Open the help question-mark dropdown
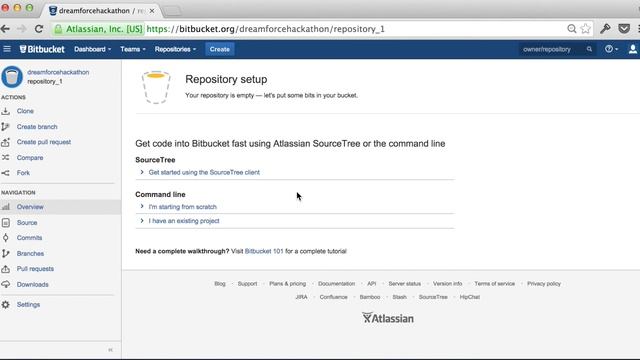This screenshot has width=640, height=360. (611, 49)
